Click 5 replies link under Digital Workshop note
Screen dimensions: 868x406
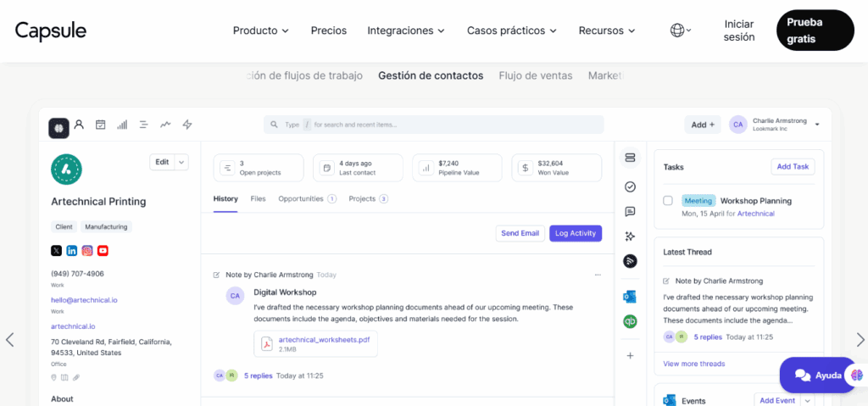pos(258,375)
